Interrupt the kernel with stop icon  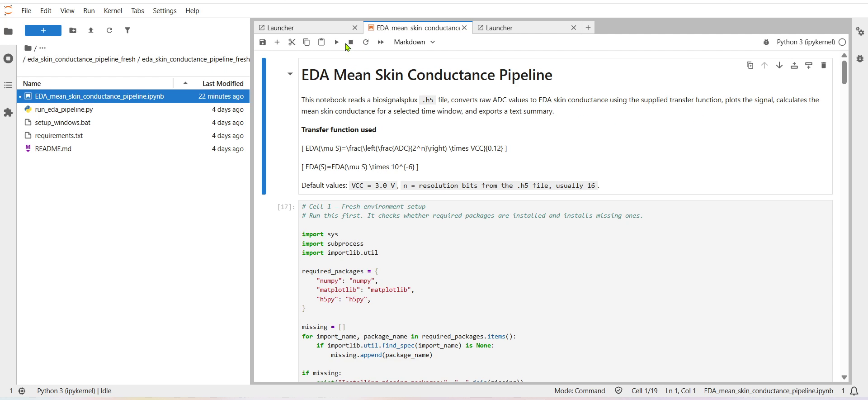coord(351,42)
